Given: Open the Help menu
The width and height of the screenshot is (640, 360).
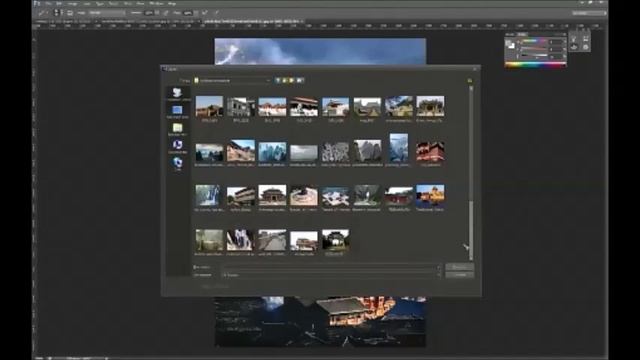Looking at the screenshot, I should click(172, 3).
